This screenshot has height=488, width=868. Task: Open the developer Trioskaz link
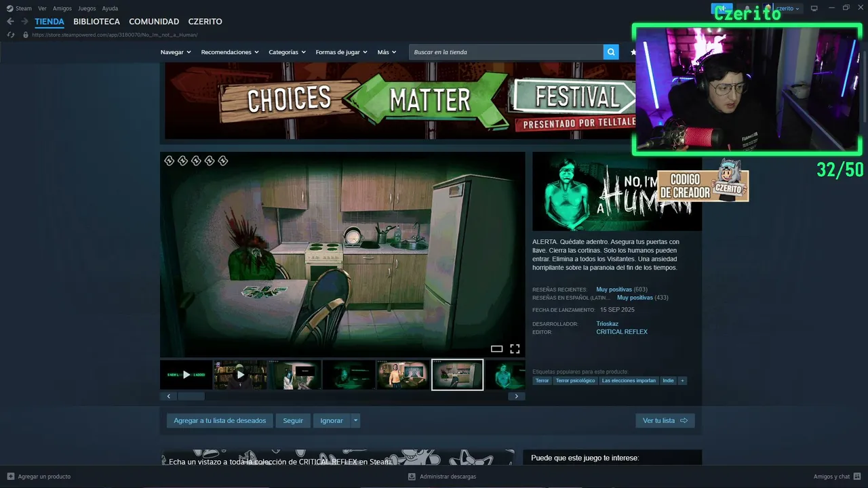[607, 324]
